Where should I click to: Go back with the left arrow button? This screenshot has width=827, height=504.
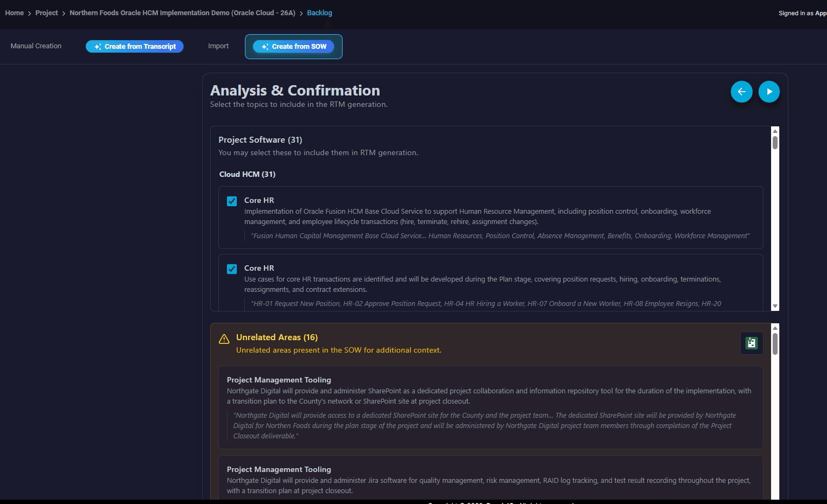tap(741, 92)
